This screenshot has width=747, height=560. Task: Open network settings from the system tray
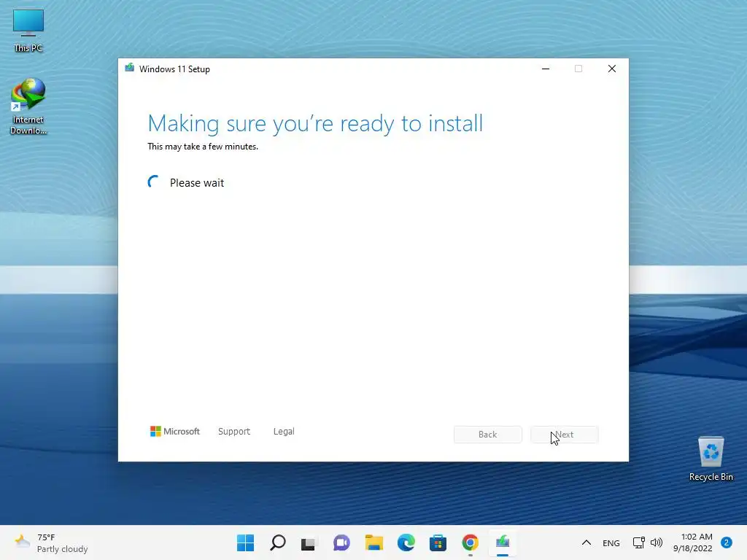(638, 542)
